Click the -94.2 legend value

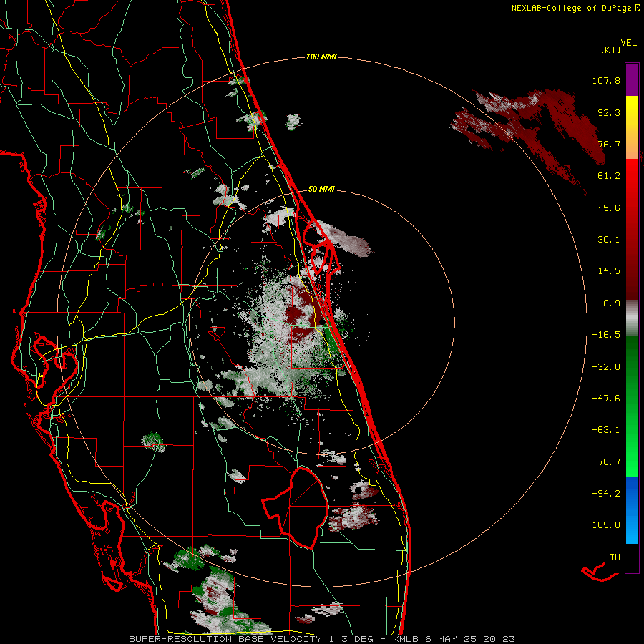click(x=606, y=493)
